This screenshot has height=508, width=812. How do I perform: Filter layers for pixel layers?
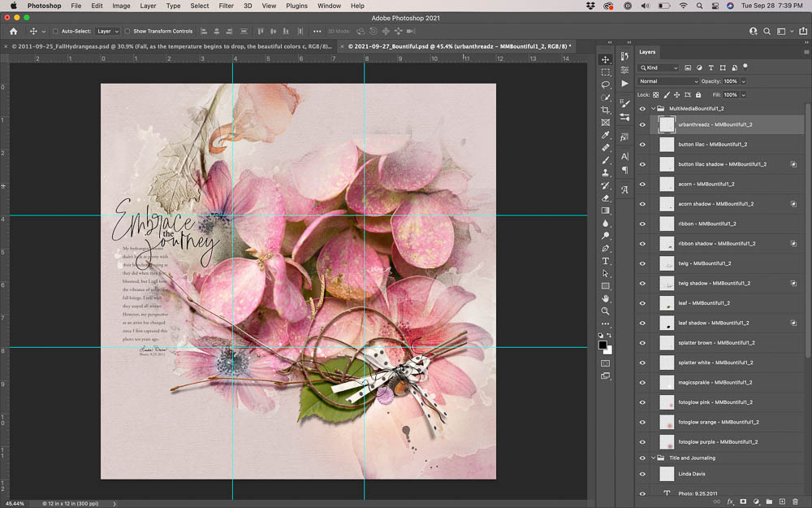click(688, 68)
